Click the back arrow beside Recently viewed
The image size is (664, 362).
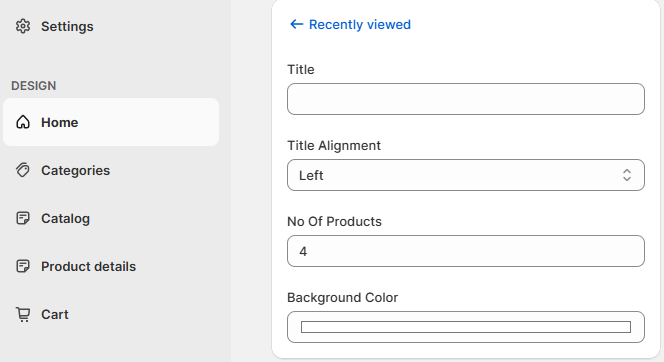(296, 24)
